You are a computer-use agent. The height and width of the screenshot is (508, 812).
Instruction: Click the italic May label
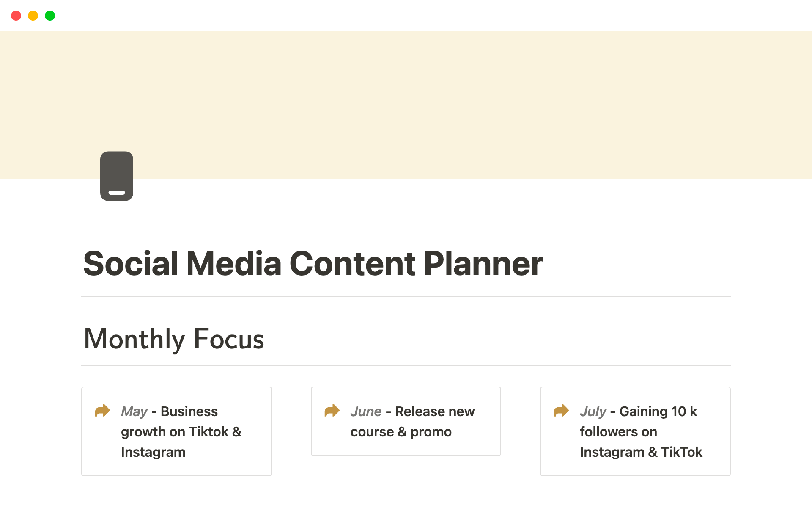[134, 411]
